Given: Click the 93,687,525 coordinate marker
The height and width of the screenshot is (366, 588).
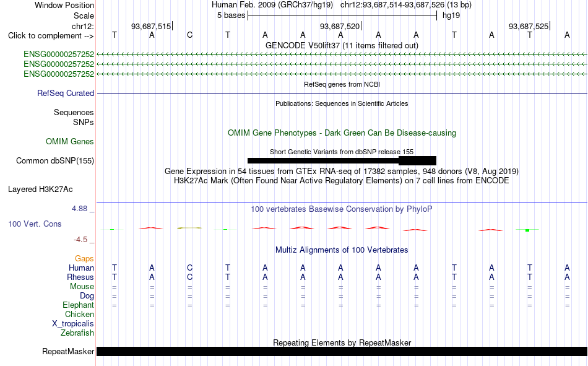Looking at the screenshot, I should pos(529,26).
